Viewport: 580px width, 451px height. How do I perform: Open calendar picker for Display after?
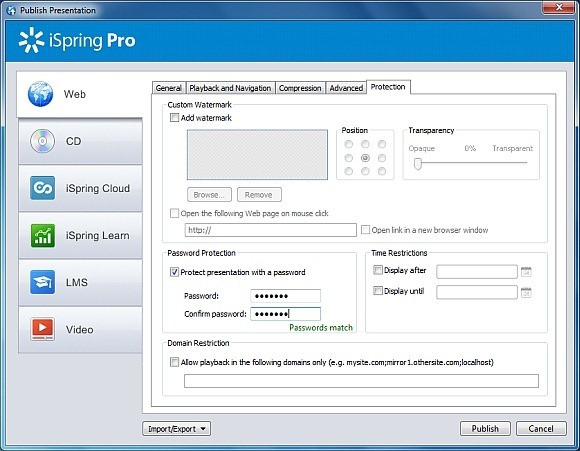(526, 272)
